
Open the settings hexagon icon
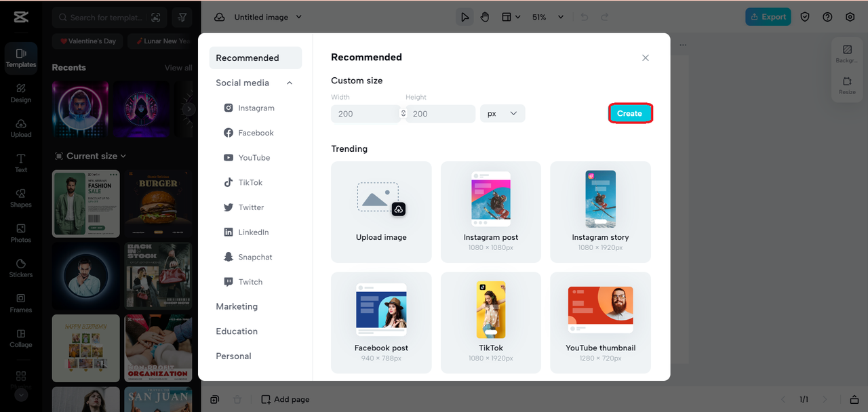[850, 17]
